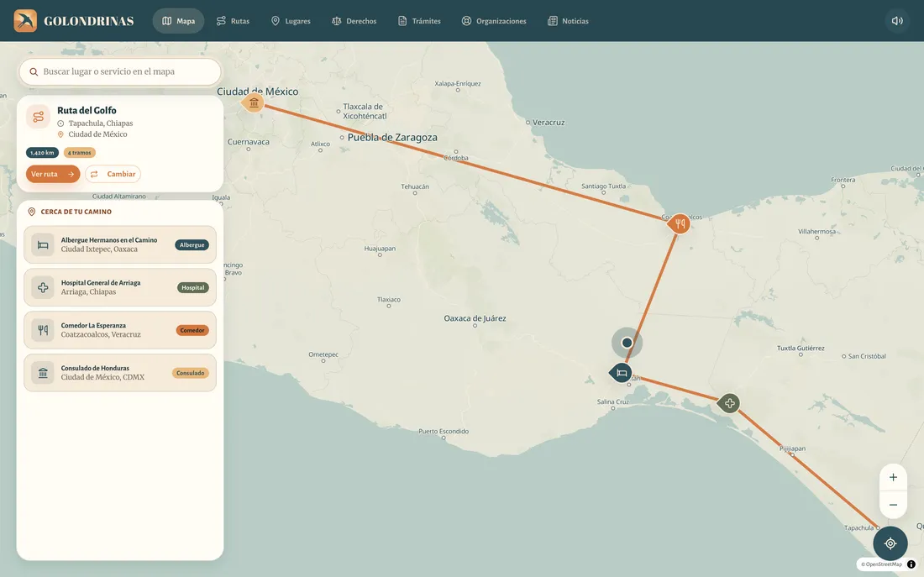The image size is (924, 577).
Task: Open Consulado de Honduras card
Action: tap(120, 373)
